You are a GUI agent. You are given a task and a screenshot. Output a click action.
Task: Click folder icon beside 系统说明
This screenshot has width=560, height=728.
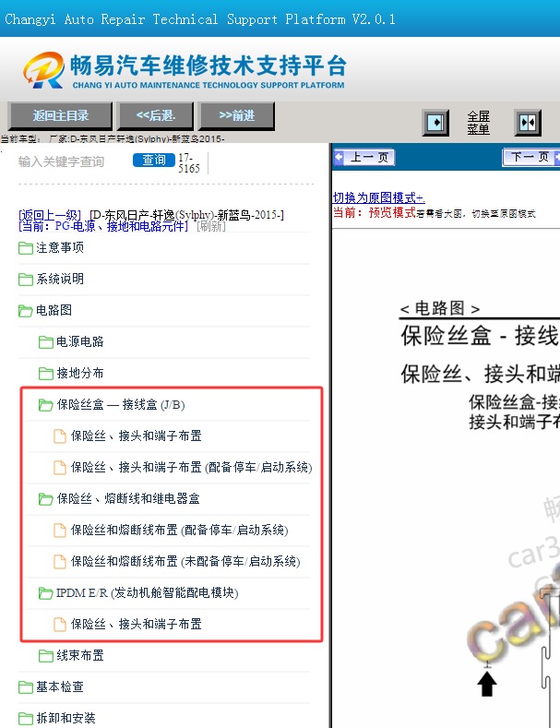click(26, 279)
